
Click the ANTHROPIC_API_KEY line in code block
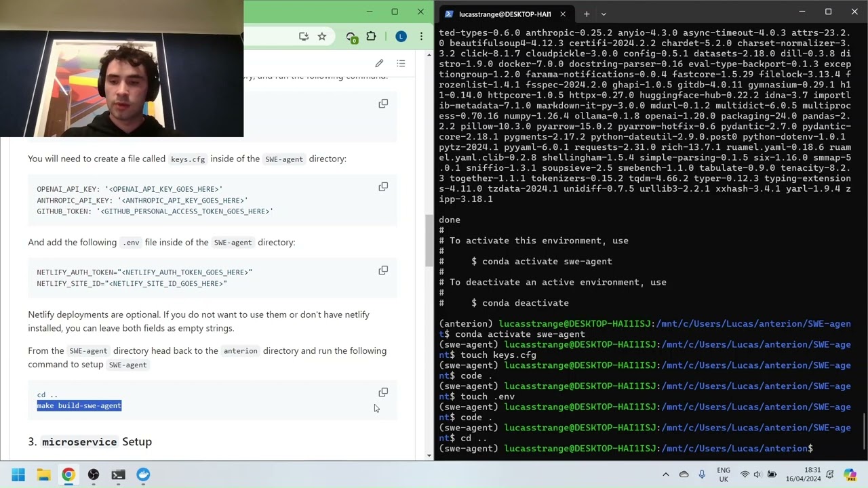click(x=142, y=200)
